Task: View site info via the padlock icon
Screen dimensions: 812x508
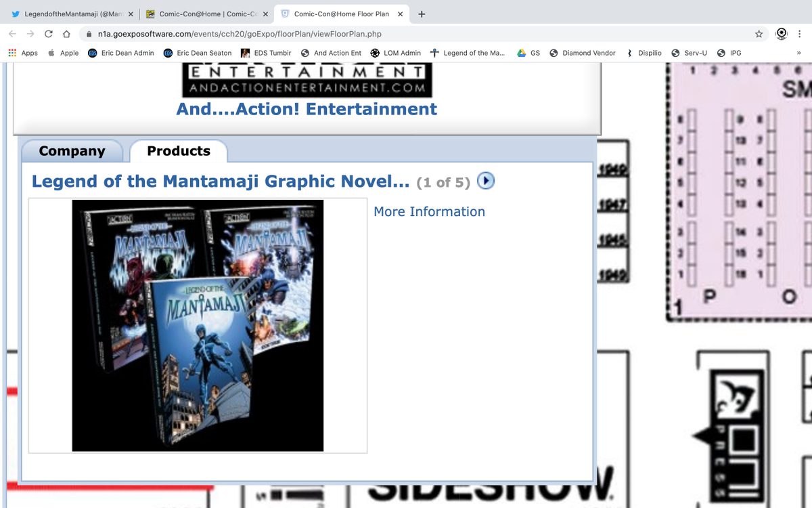Action: pyautogui.click(x=89, y=34)
